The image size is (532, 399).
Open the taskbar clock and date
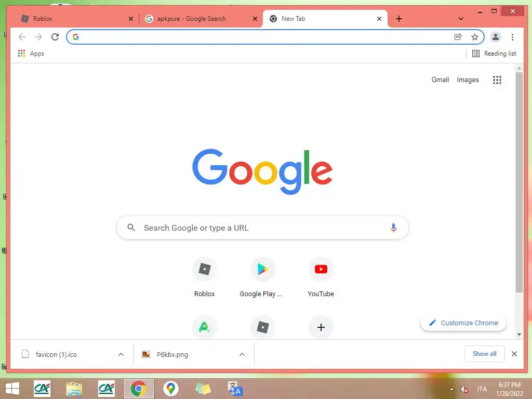click(510, 389)
